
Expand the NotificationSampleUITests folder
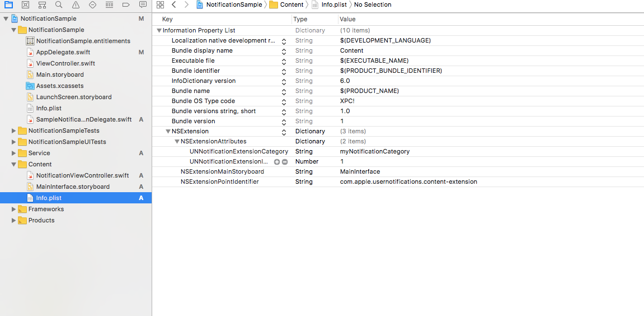13,142
